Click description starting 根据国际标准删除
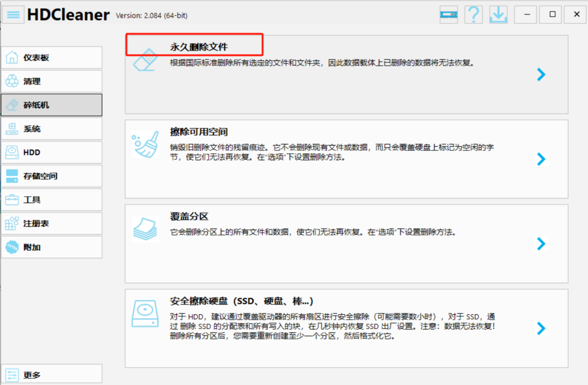588x385 pixels. click(322, 63)
